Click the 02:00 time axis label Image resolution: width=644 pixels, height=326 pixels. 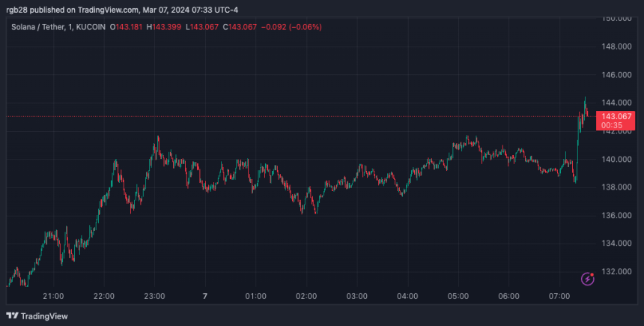click(306, 296)
